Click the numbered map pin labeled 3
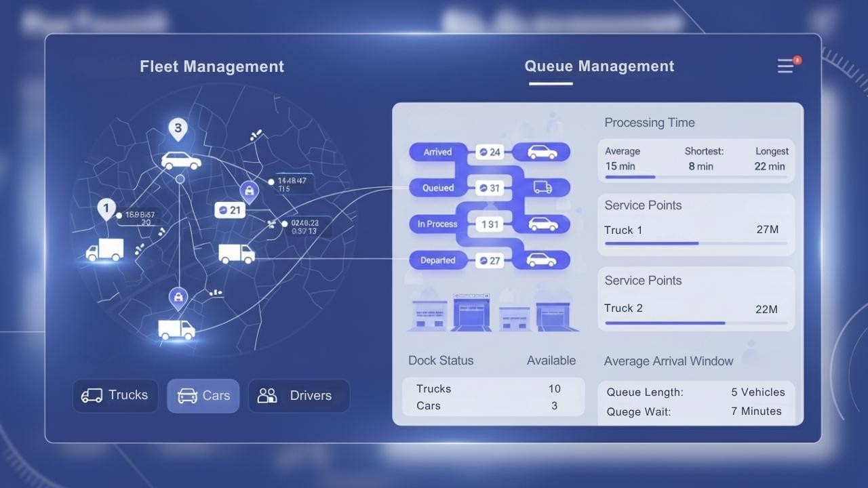Image resolution: width=868 pixels, height=488 pixels. [178, 128]
